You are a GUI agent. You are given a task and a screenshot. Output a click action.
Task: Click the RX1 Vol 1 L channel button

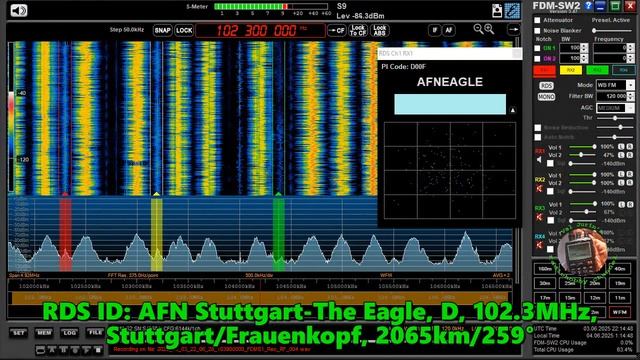(621, 147)
